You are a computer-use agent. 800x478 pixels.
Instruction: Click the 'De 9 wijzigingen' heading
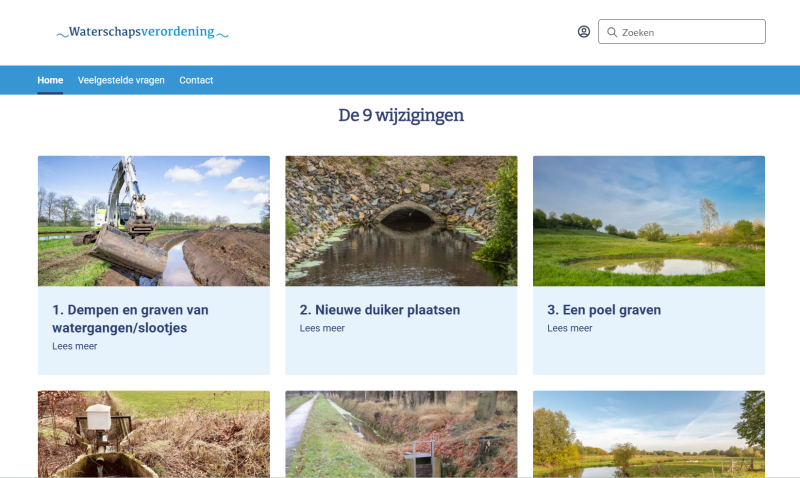click(401, 115)
